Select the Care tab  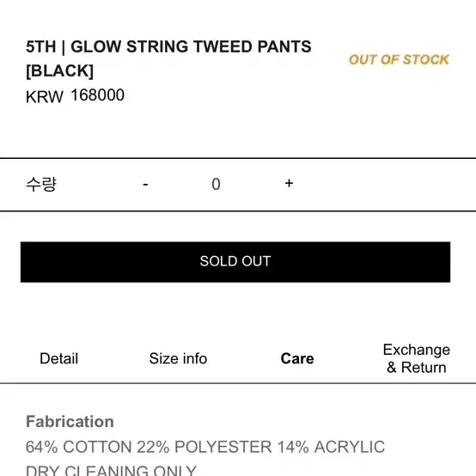point(297,358)
